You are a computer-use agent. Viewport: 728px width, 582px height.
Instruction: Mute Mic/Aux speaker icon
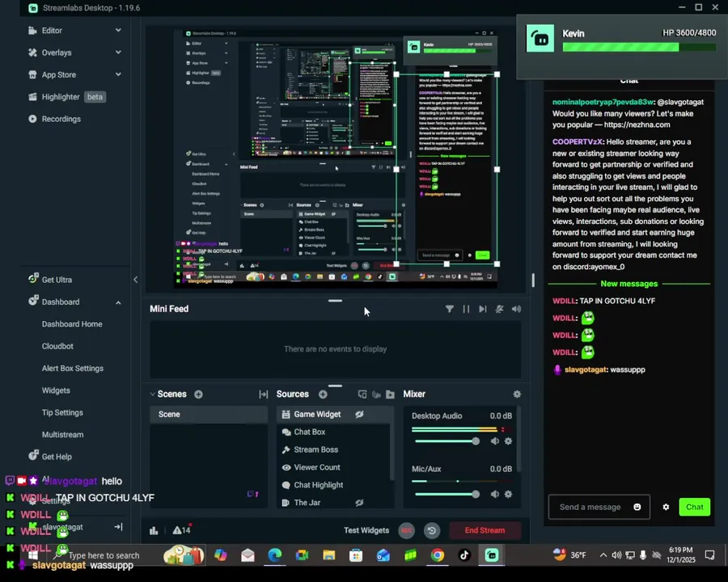[x=495, y=494]
